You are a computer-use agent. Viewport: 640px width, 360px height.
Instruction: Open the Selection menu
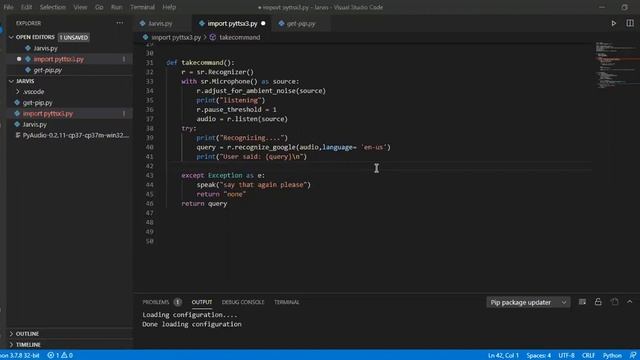53,7
